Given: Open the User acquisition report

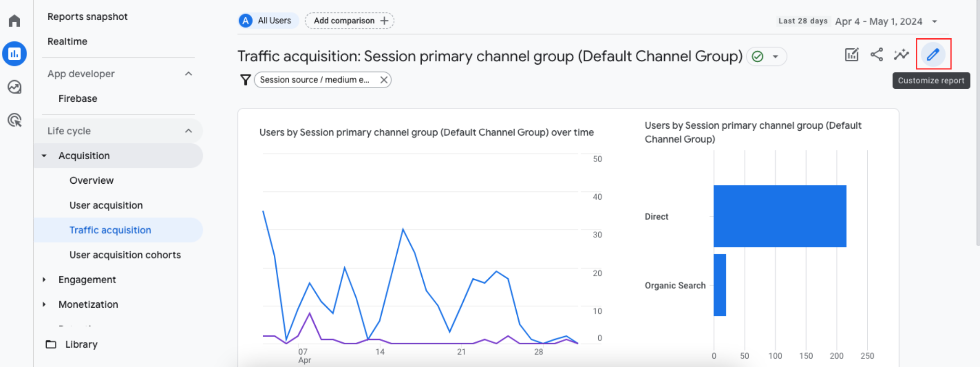Looking at the screenshot, I should (106, 205).
